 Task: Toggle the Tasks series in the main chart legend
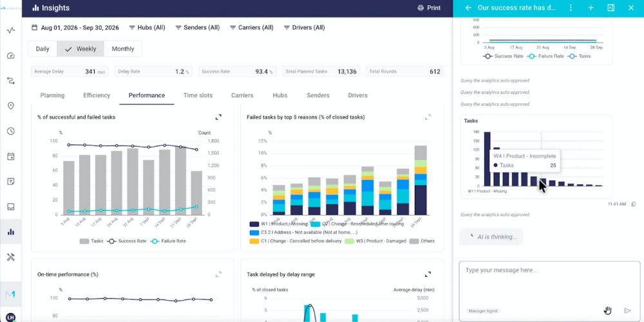point(91,241)
